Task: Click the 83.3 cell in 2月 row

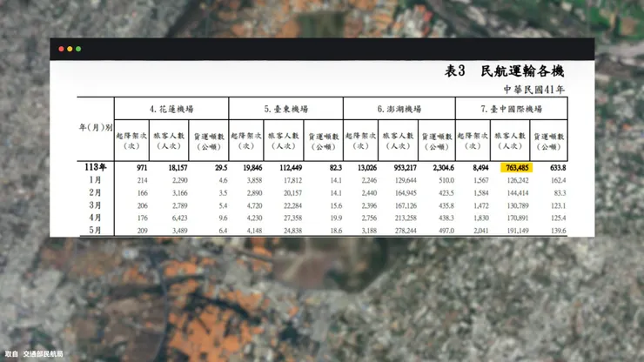Action: pyautogui.click(x=560, y=193)
